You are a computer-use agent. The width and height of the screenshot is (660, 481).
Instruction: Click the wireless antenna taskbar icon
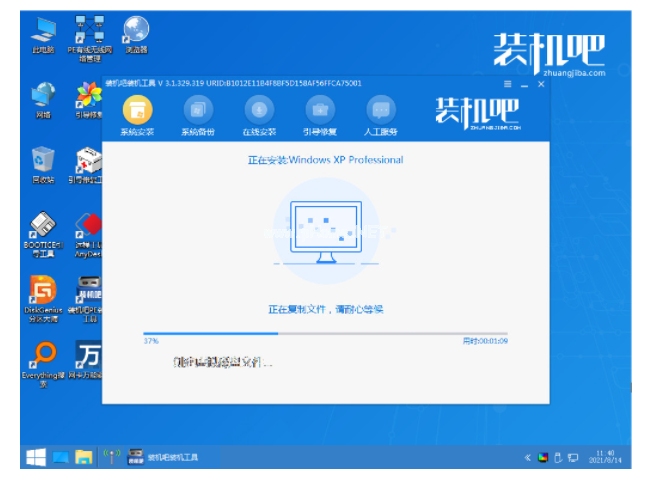pos(112,457)
